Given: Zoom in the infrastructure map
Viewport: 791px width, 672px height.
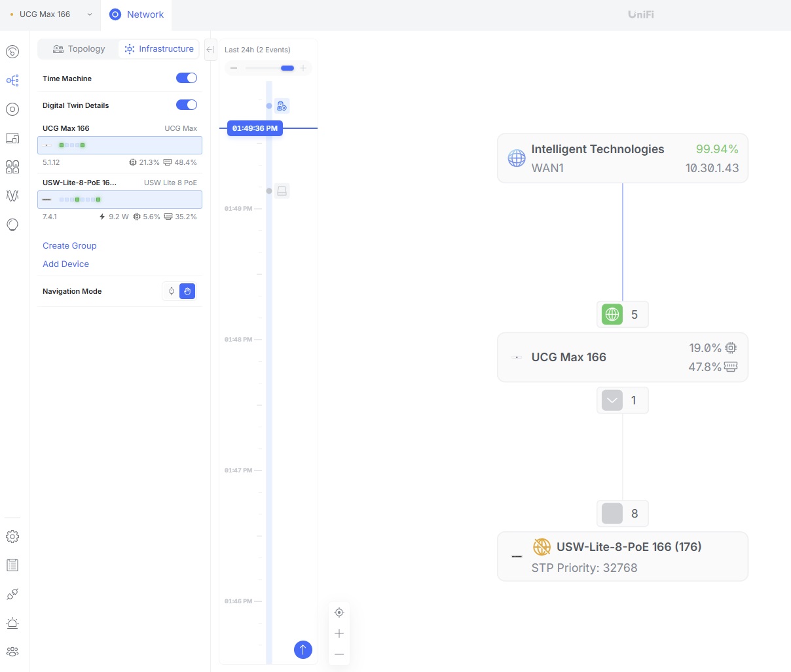Looking at the screenshot, I should tap(339, 633).
